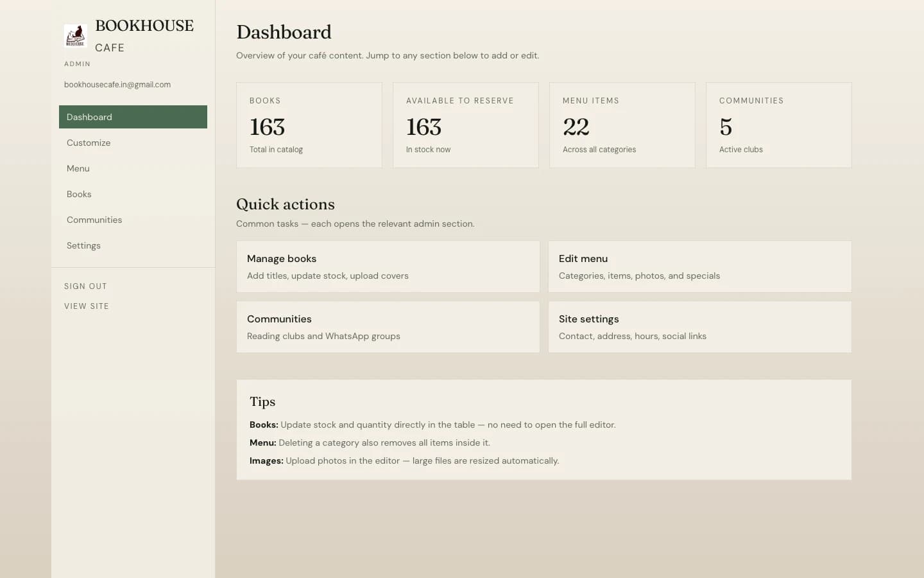924x578 pixels.
Task: Open the Manage books quick action
Action: (x=388, y=267)
